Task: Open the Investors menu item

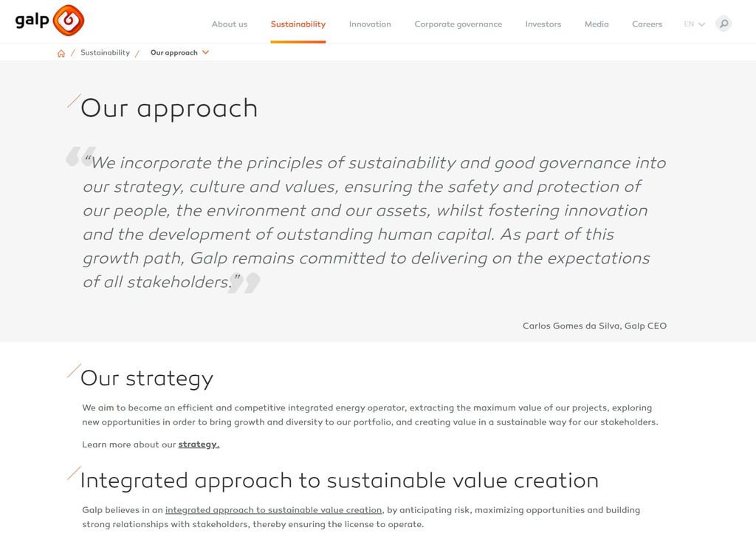Action: point(543,24)
